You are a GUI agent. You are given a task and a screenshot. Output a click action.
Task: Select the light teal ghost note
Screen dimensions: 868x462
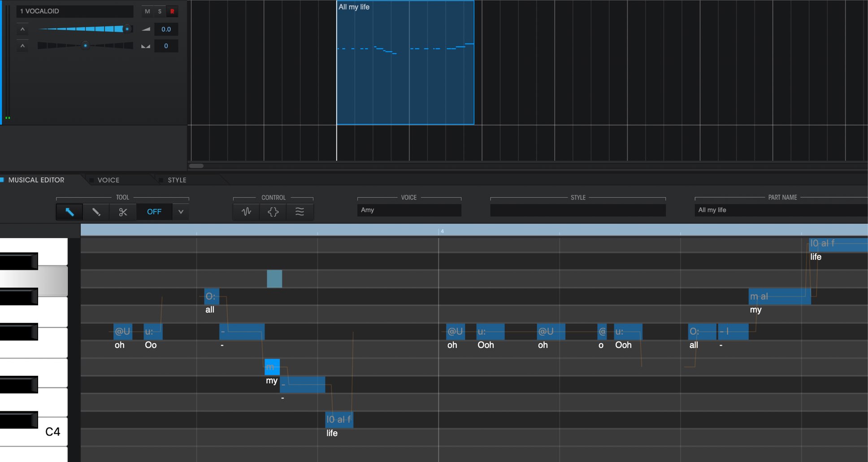(274, 279)
